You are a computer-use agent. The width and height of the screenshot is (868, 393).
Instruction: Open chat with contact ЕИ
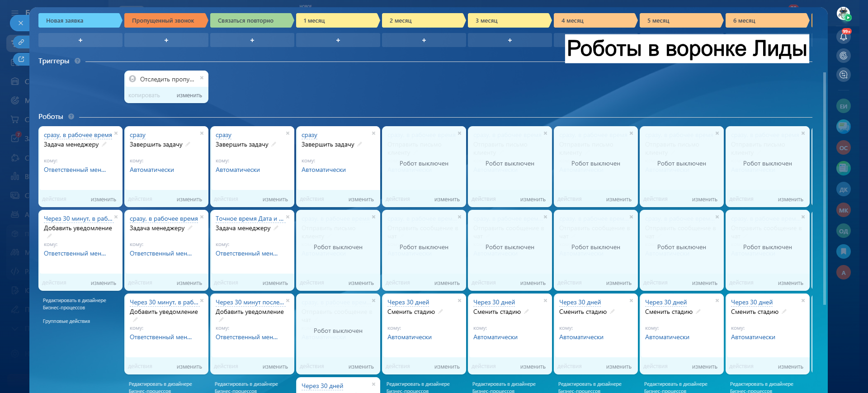coord(844,106)
